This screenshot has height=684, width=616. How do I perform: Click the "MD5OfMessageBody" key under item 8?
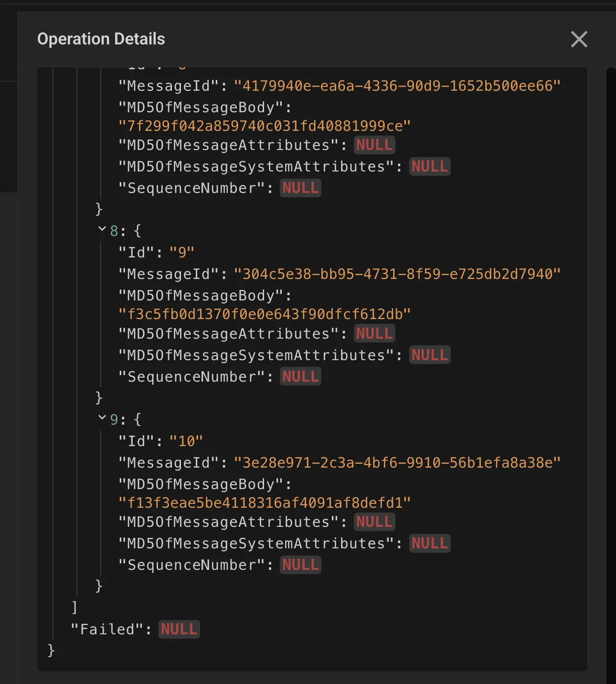201,296
